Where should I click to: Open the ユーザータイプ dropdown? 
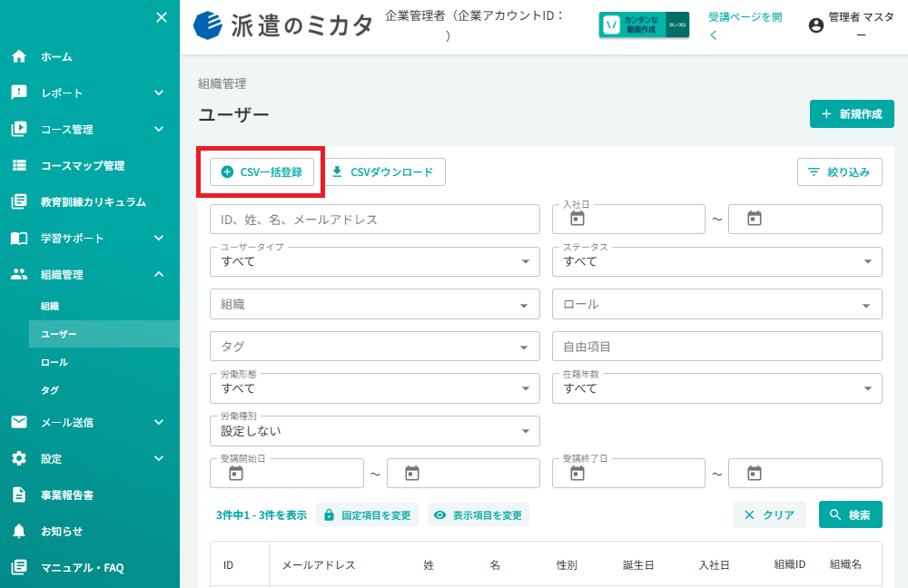point(375,261)
